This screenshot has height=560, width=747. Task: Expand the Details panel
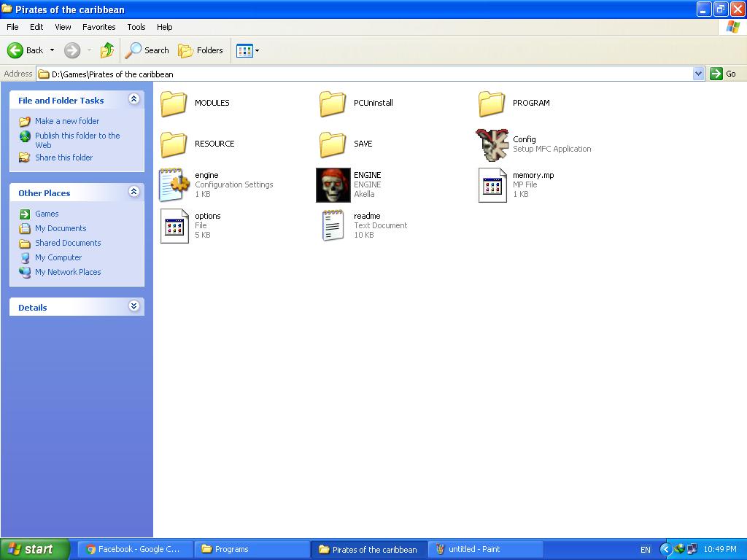[134, 306]
